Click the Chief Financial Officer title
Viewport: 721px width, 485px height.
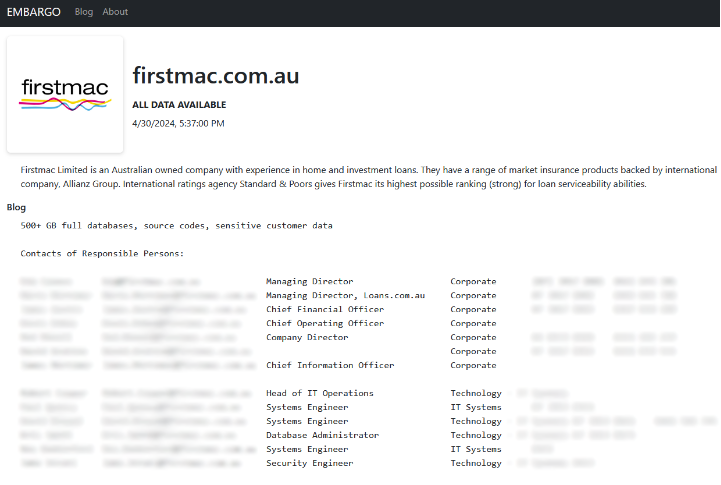tap(325, 310)
